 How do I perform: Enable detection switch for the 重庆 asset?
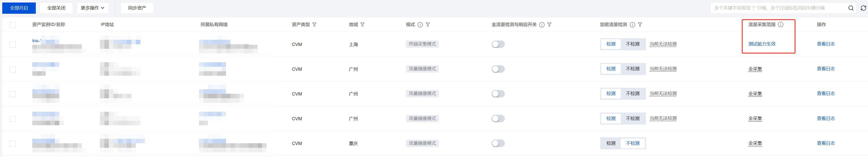(498, 143)
